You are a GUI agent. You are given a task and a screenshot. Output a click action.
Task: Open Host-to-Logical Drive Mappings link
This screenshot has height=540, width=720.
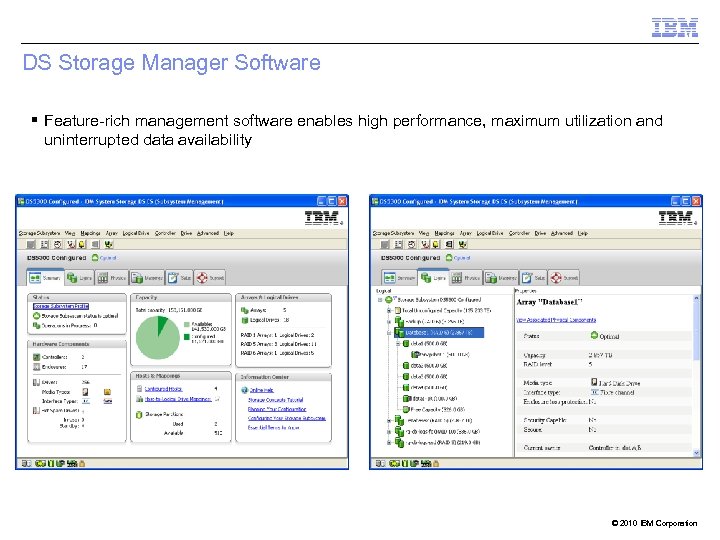pyautogui.click(x=178, y=399)
